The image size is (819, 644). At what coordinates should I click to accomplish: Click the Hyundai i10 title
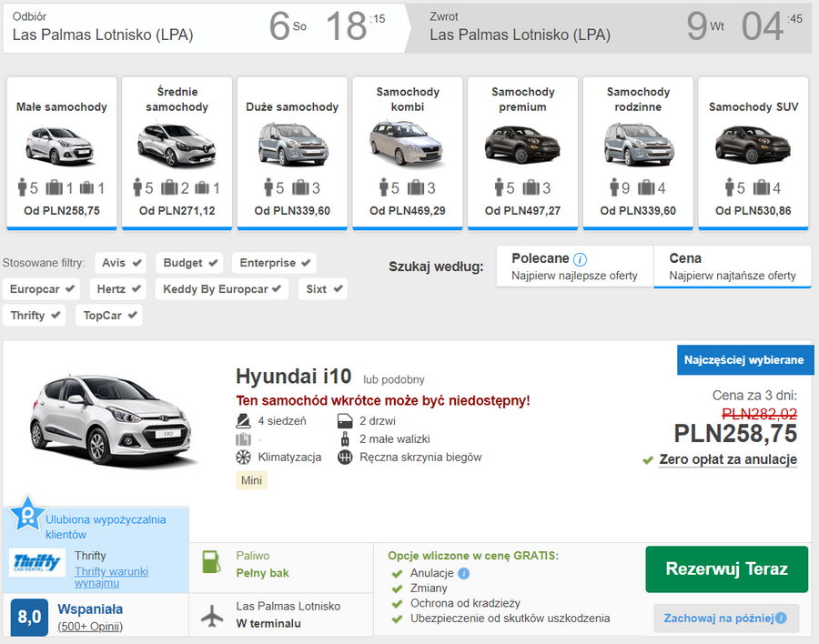(294, 377)
